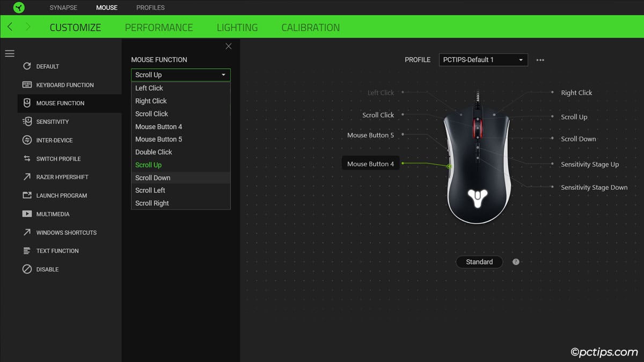Open the three-dots profile options menu
644x362 pixels.
point(540,60)
